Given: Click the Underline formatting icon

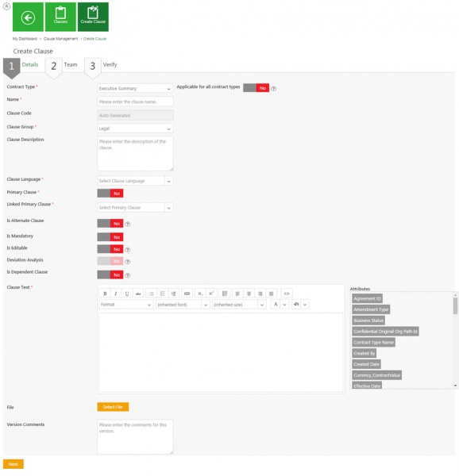Looking at the screenshot, I should (x=127, y=294).
